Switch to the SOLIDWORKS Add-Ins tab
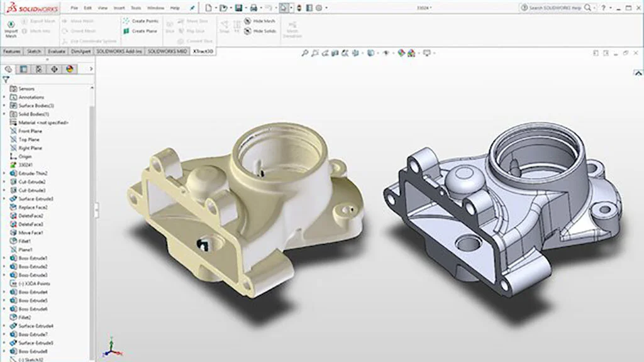This screenshot has height=362, width=644. pyautogui.click(x=119, y=52)
